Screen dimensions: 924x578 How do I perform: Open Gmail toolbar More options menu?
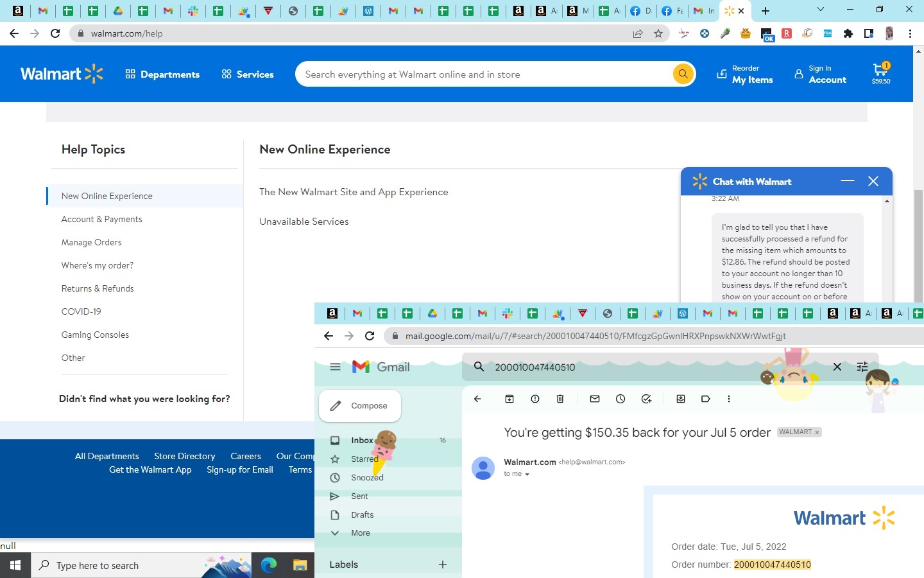coord(729,399)
